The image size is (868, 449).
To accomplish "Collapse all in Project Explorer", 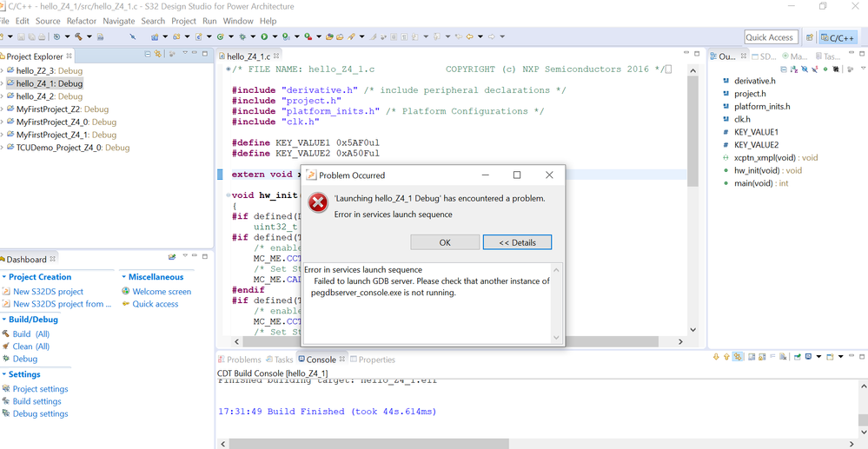I will pos(148,54).
